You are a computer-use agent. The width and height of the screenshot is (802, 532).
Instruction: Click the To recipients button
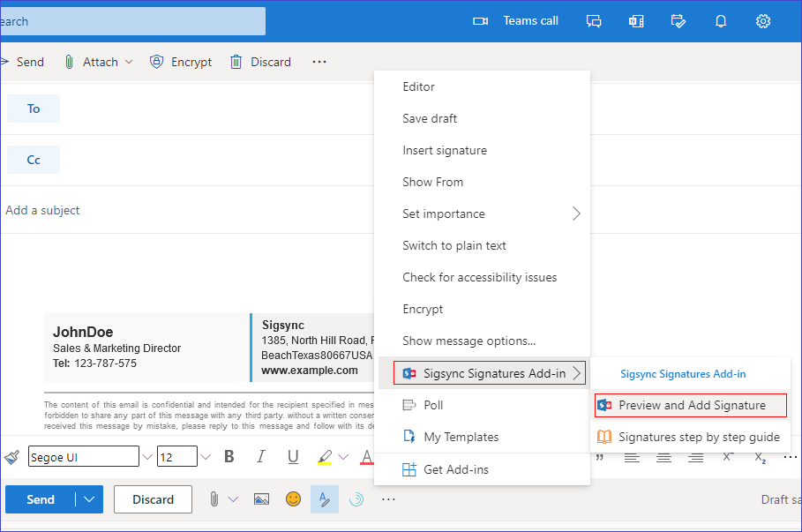tap(34, 109)
